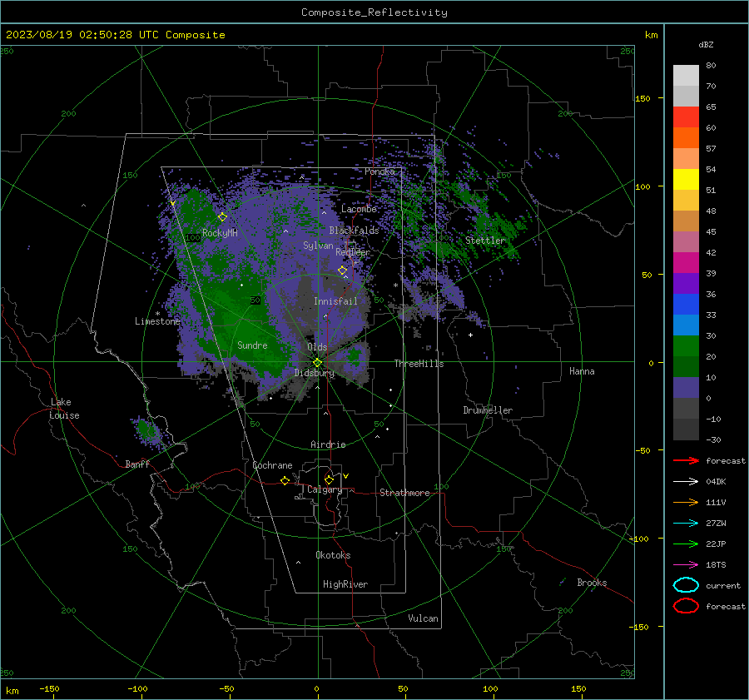Click the Blackfalds city label

click(x=354, y=231)
